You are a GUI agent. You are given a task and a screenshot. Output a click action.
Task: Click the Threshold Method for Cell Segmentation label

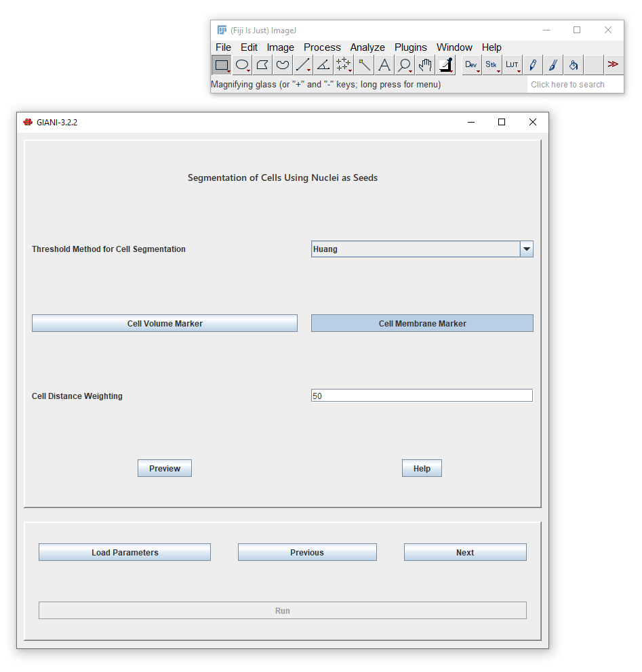(x=108, y=249)
